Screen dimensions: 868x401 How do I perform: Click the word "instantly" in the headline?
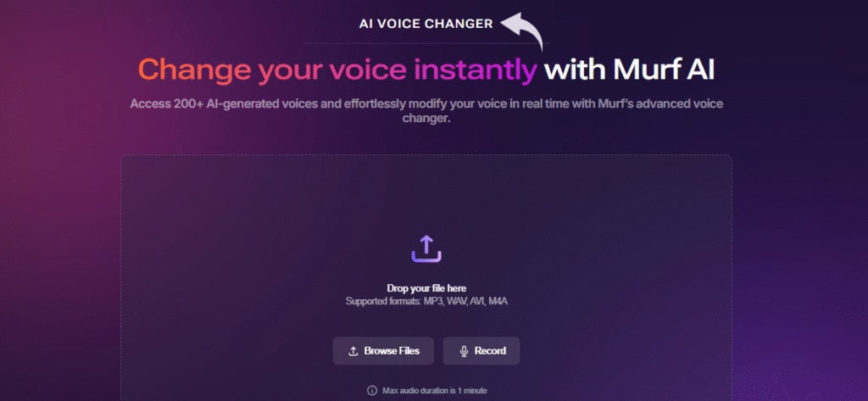coord(476,71)
